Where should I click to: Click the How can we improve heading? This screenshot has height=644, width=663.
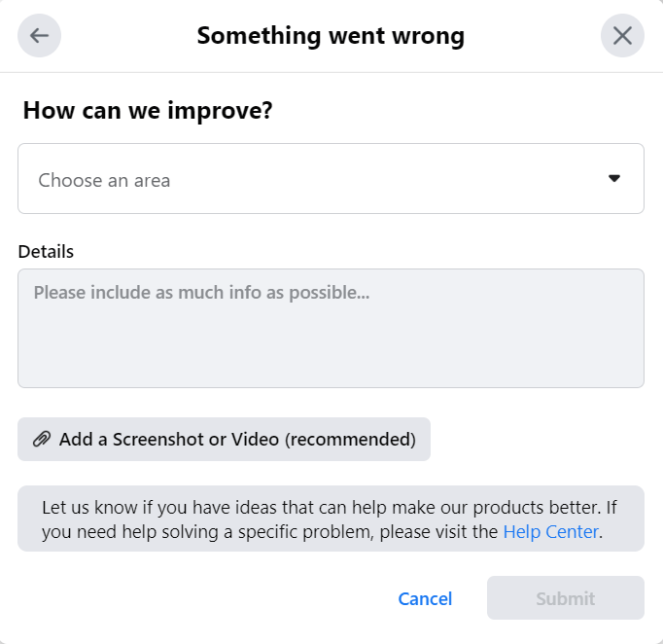148,111
